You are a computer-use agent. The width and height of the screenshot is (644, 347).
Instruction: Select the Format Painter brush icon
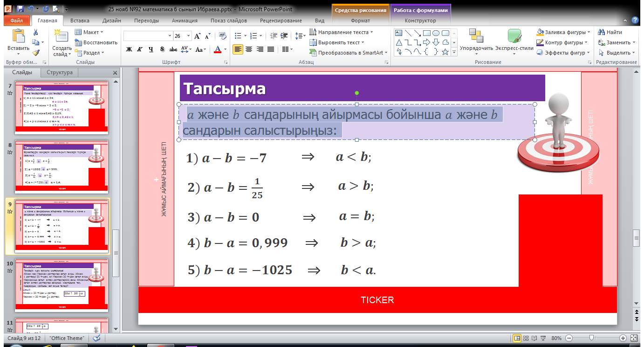click(35, 53)
